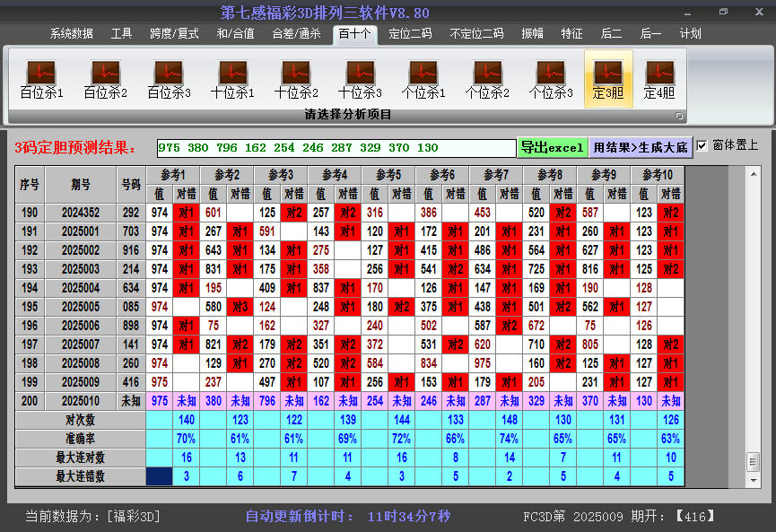Screen dimensions: 776x532
Task: Click the 当前数据为 [福彩3D] status text
Action: coord(93,517)
